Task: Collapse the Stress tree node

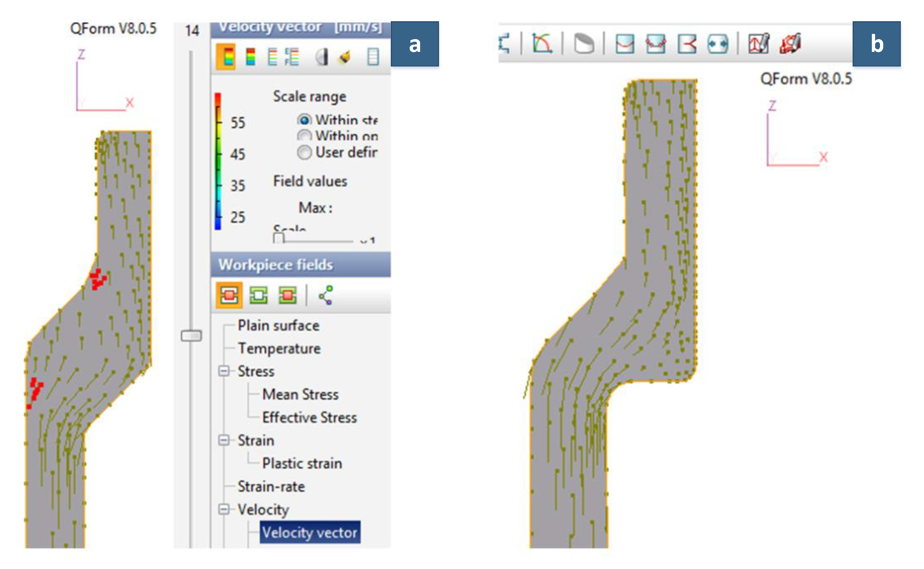Action: (224, 371)
